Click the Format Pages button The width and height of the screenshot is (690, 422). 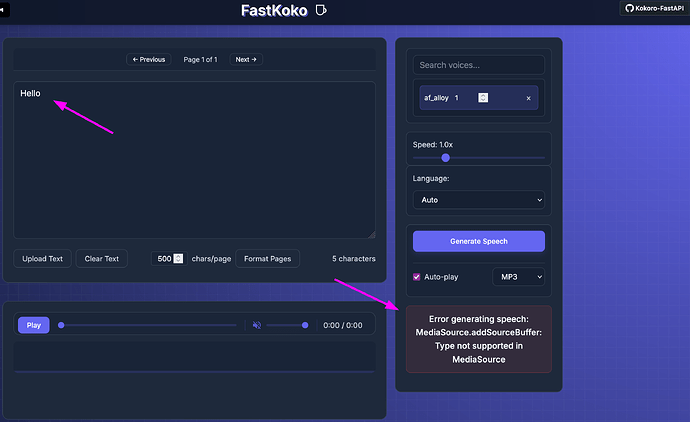coord(268,259)
